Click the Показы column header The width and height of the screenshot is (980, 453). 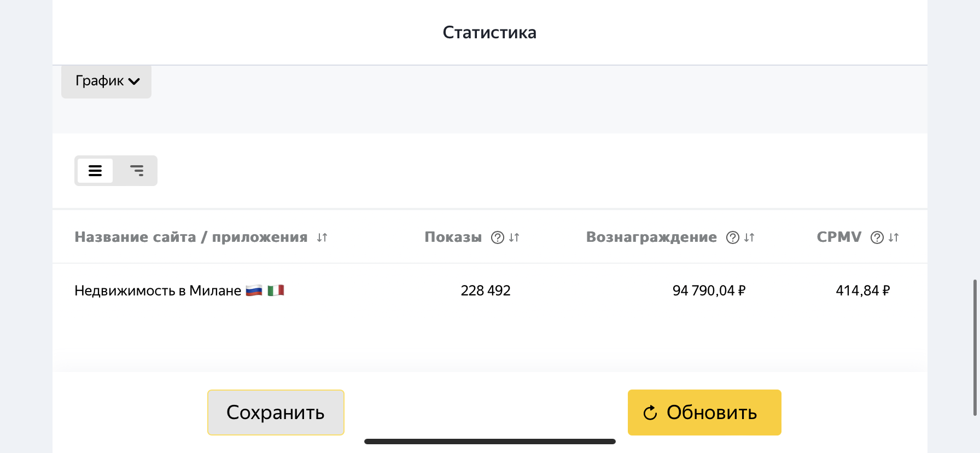[x=453, y=237]
